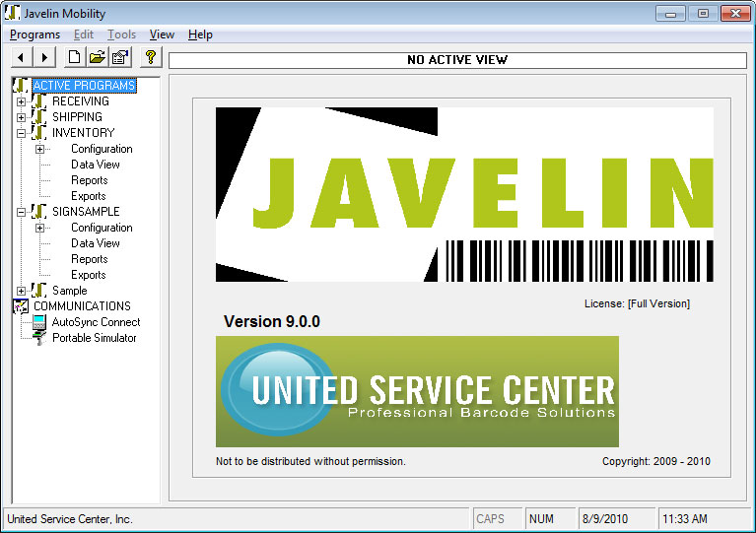This screenshot has width=756, height=533.
Task: Open Exports under INVENTORY
Action: pyautogui.click(x=89, y=196)
